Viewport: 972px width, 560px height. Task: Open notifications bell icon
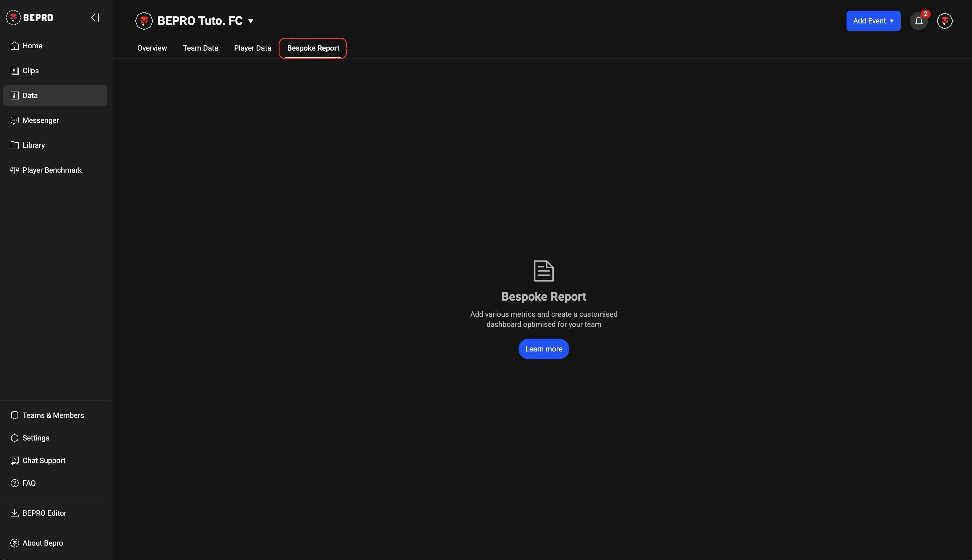point(919,21)
